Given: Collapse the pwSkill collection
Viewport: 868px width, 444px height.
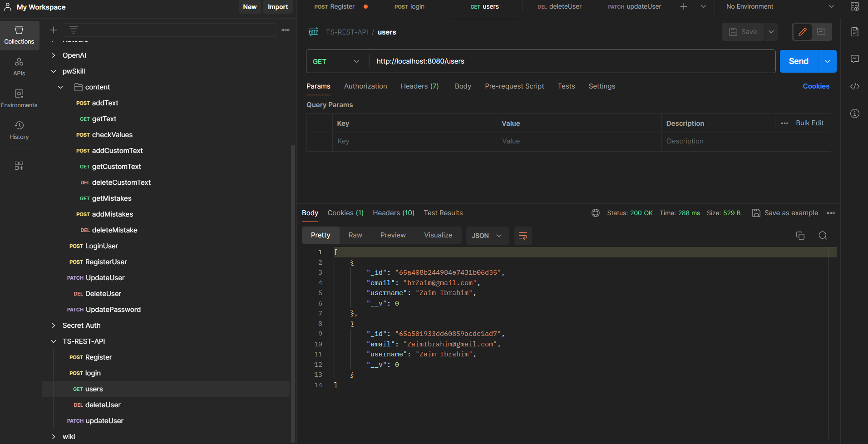Looking at the screenshot, I should coord(54,71).
